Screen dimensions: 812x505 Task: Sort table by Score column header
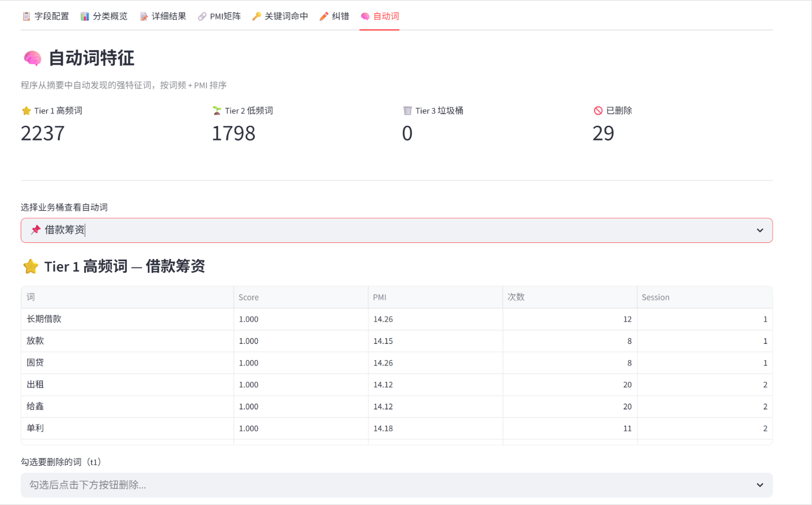[301, 297]
